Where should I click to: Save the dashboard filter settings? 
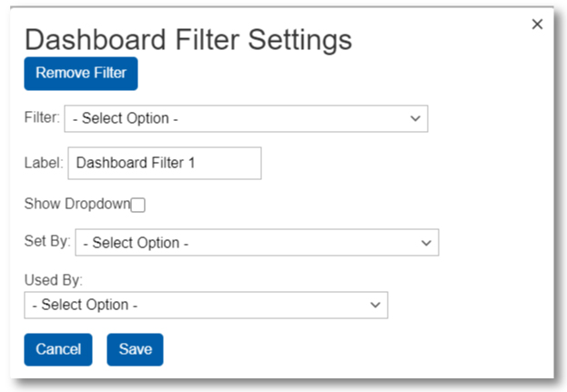tap(135, 349)
